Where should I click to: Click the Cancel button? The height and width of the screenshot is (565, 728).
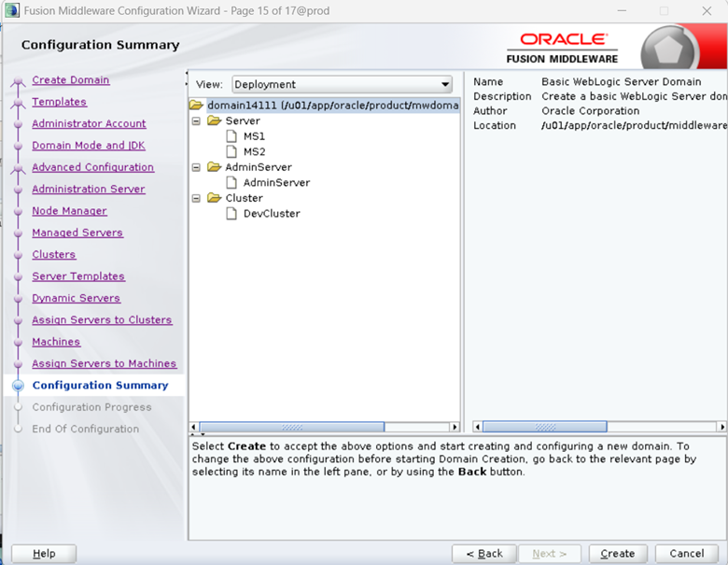click(687, 554)
